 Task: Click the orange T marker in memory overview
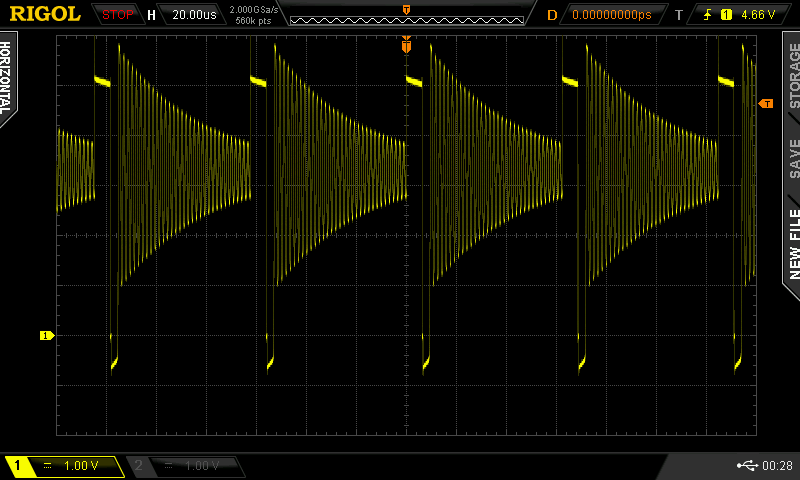pos(406,10)
